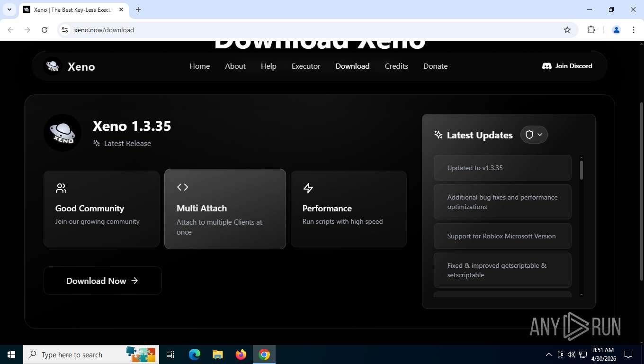644x364 pixels.
Task: Open the Executor navbar item
Action: 306,66
